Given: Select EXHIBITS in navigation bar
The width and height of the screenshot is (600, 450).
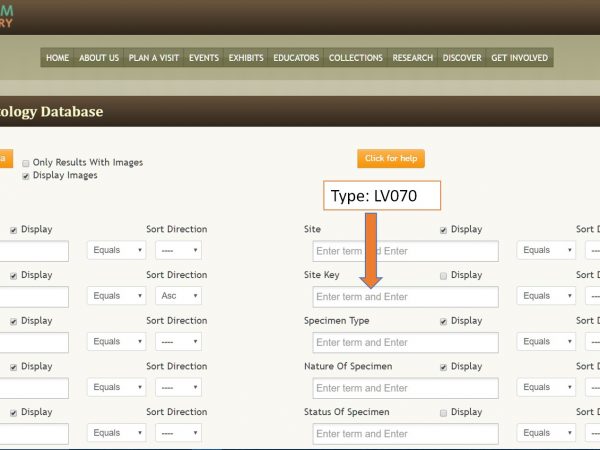Looking at the screenshot, I should pos(247,58).
